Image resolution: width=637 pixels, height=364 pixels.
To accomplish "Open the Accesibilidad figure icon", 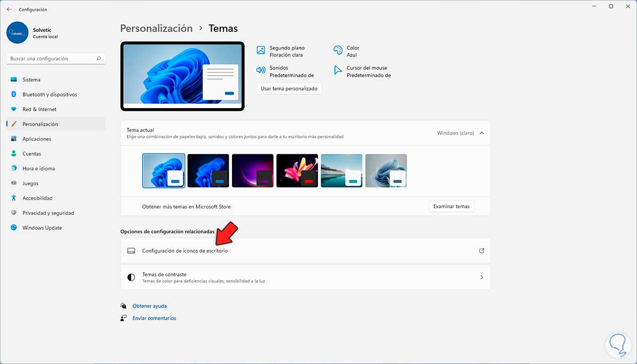I will 14,198.
